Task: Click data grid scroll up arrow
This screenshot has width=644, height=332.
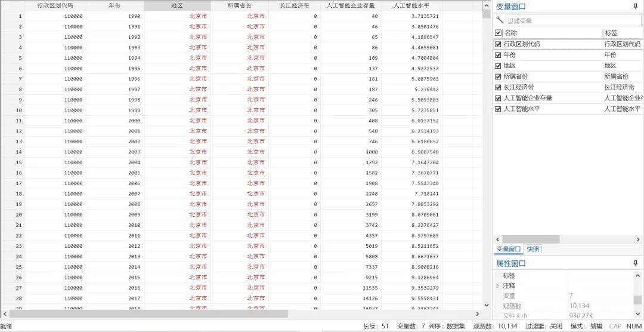Action: tap(487, 5)
